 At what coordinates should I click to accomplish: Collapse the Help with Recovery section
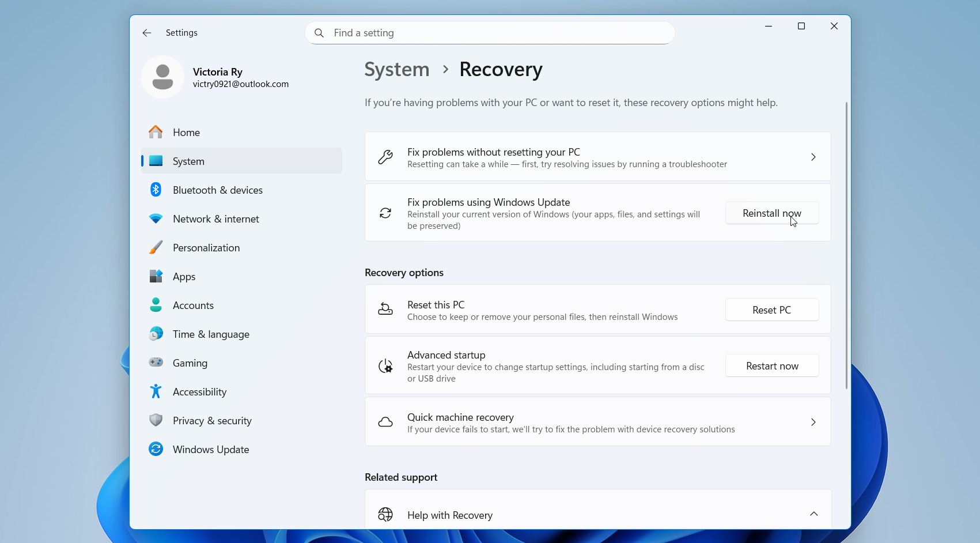tap(813, 514)
